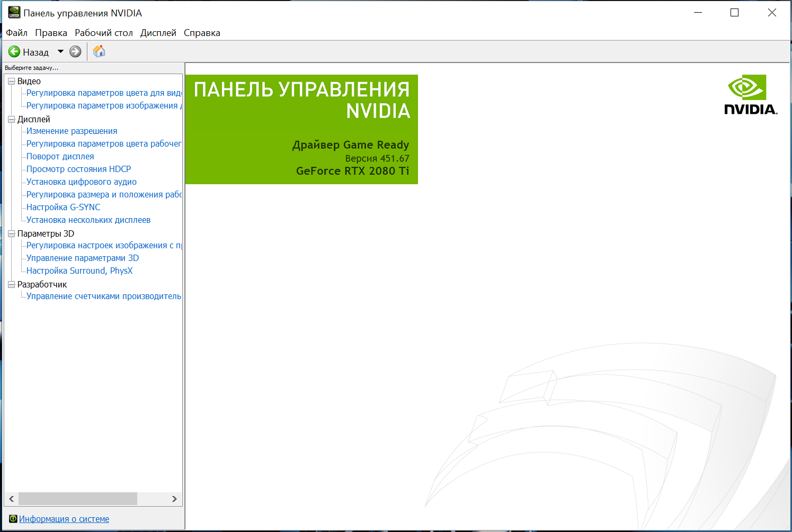Open the Справка menu
The image size is (792, 532).
point(202,33)
